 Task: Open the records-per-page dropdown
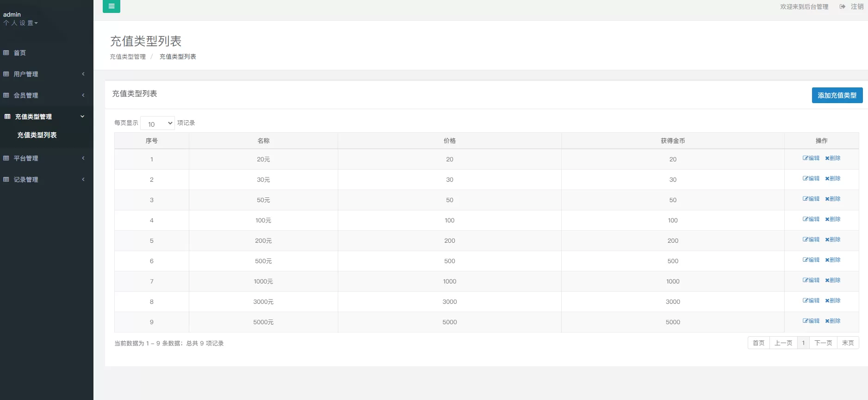(x=157, y=123)
